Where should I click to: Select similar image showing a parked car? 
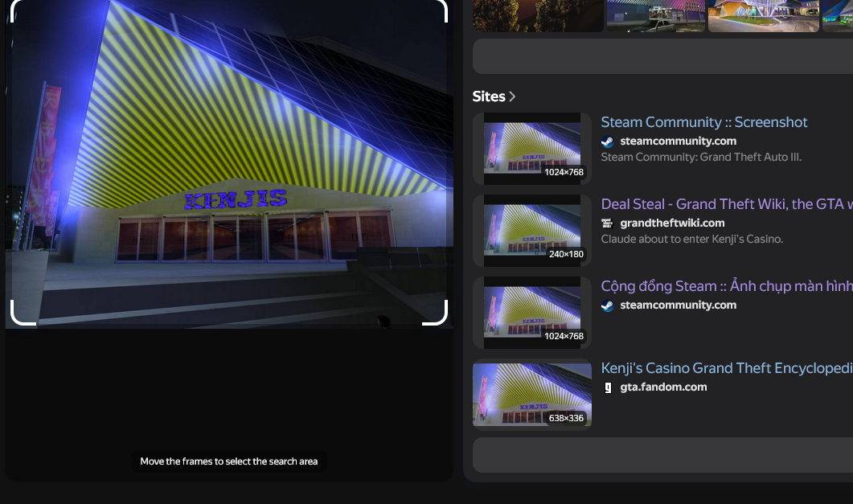pyautogui.click(x=655, y=15)
